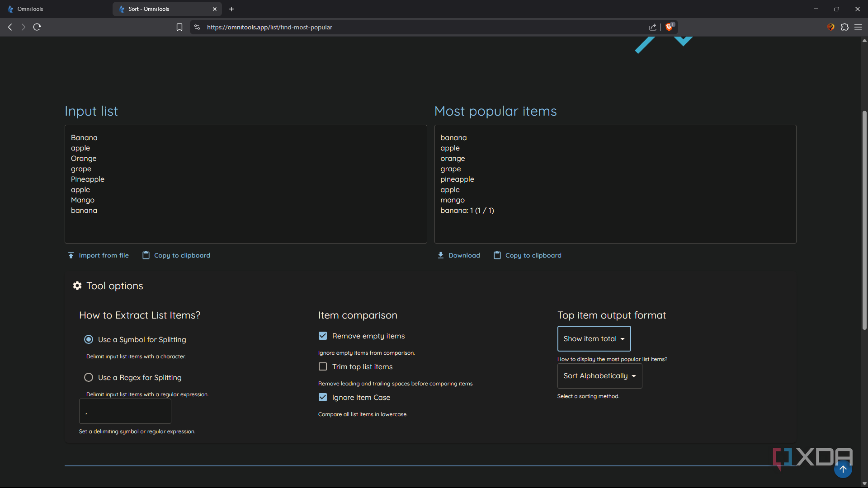This screenshot has width=868, height=488.
Task: Click the URL address bar
Action: (425, 27)
